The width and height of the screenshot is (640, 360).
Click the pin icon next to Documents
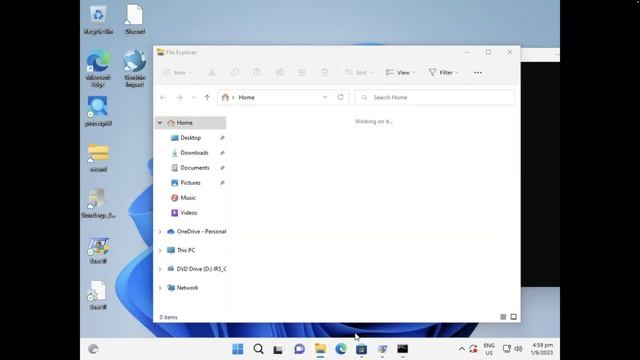tap(222, 168)
